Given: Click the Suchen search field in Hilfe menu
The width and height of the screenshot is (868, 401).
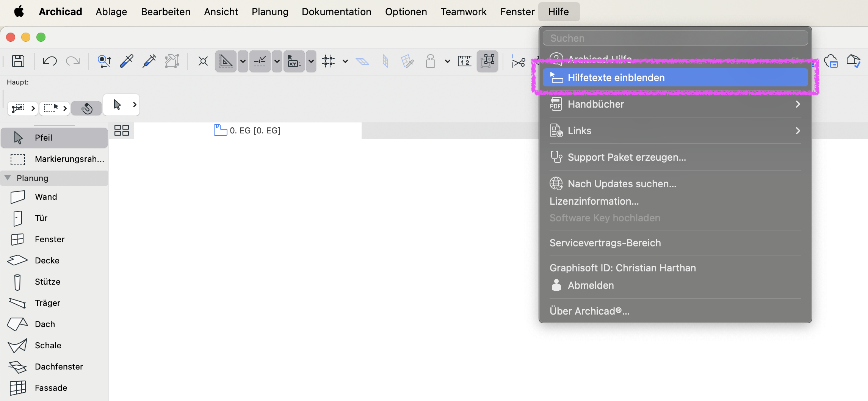Looking at the screenshot, I should pos(675,38).
